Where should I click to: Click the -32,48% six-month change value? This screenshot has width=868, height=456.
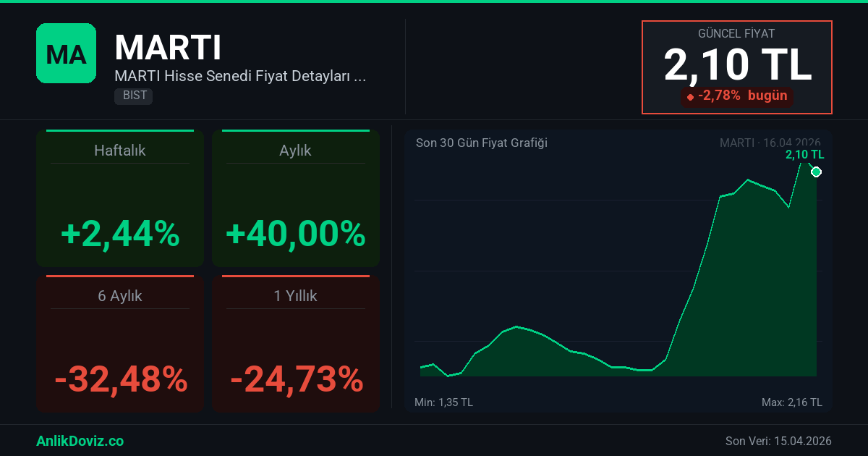[120, 379]
